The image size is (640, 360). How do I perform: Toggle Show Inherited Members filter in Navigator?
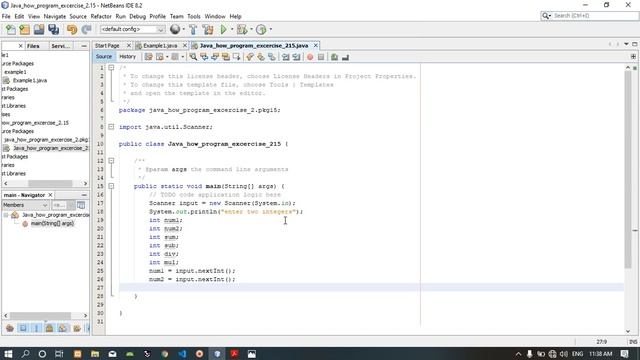tap(10, 328)
